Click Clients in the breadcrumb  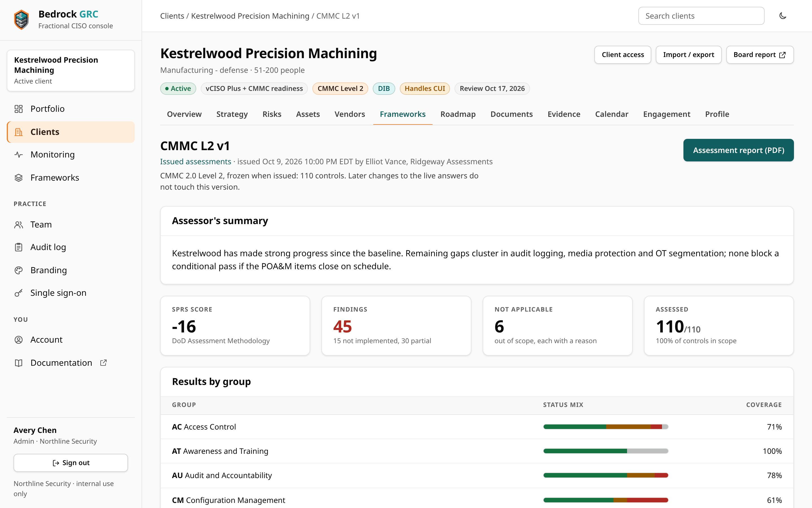[172, 16]
